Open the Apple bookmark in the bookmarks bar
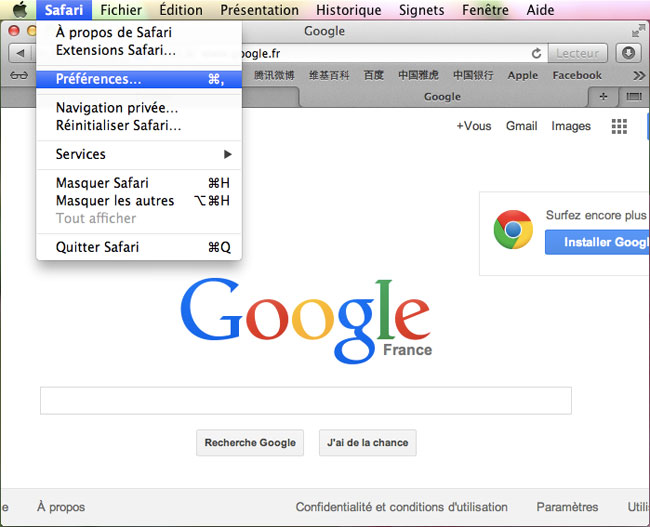650x527 pixels. point(523,75)
